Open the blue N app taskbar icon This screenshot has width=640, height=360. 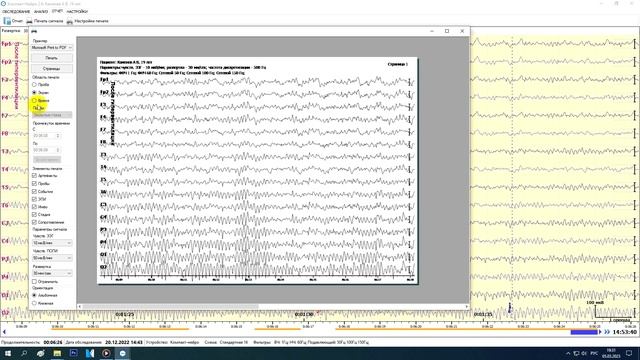(x=90, y=353)
